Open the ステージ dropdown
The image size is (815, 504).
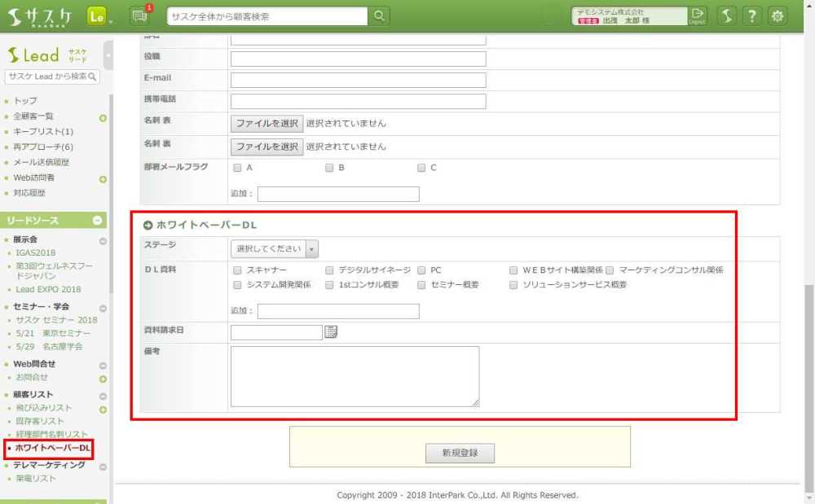click(275, 248)
